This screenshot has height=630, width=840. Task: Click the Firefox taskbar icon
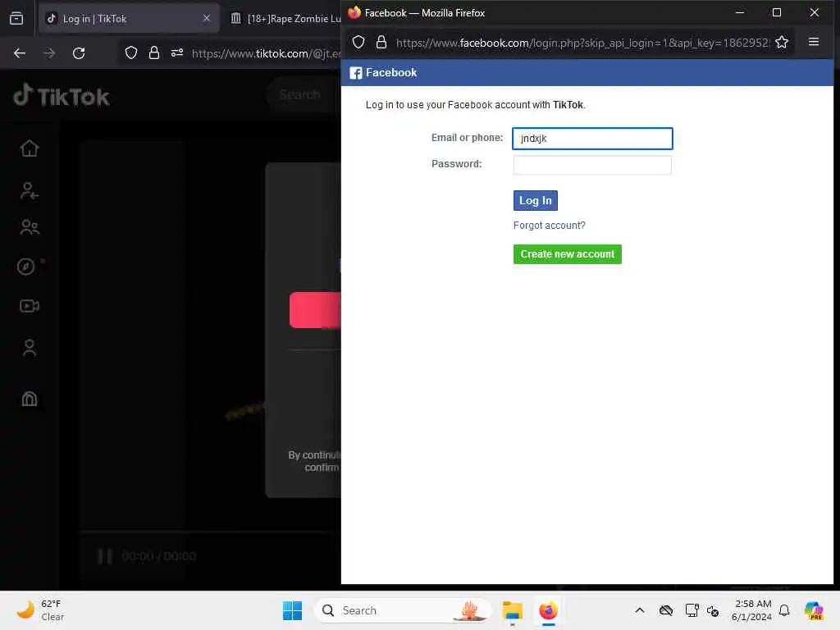coord(548,610)
